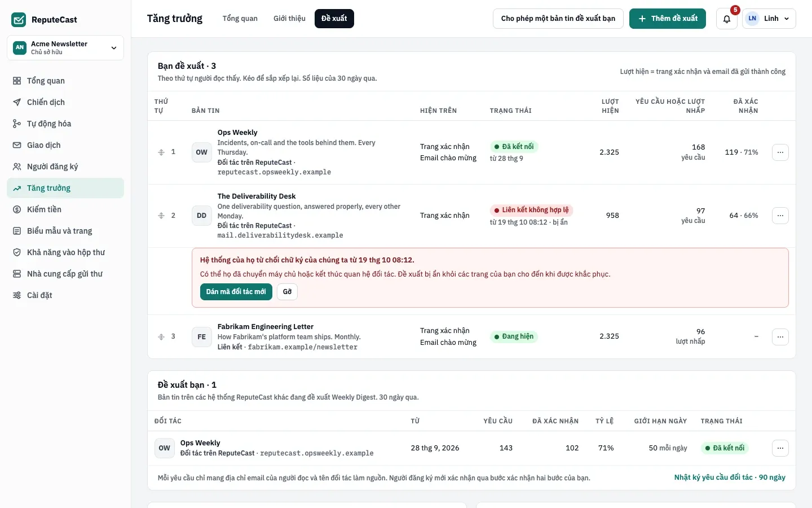Image resolution: width=812 pixels, height=508 pixels.
Task: Click the OW thumbnail in Bạn đề xuất
Action: pos(202,152)
